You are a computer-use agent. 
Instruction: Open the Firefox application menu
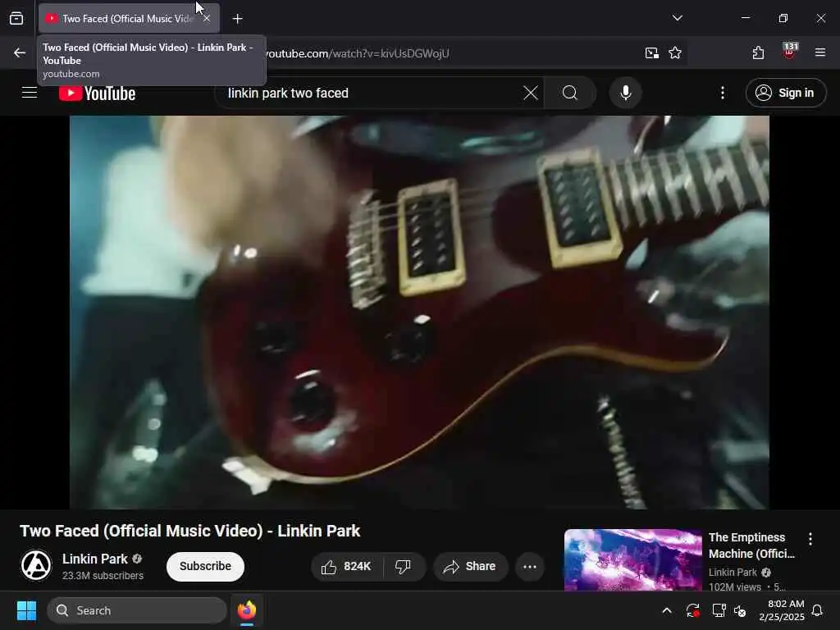click(819, 52)
